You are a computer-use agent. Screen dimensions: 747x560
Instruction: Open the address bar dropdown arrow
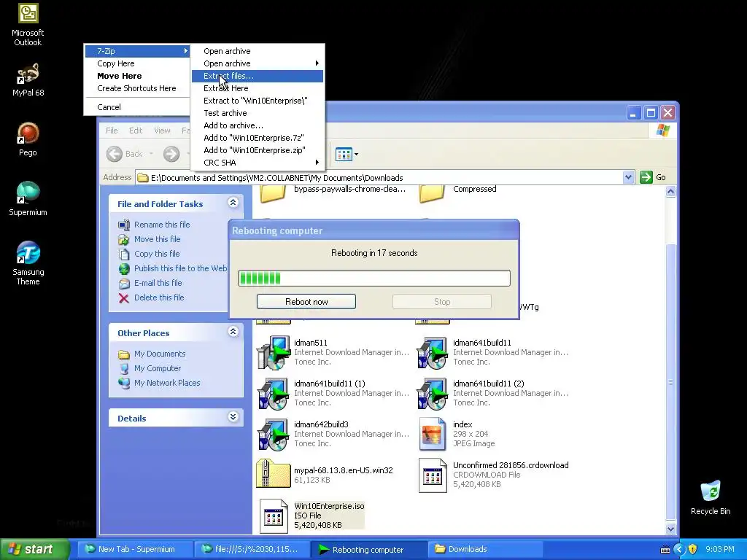628,177
